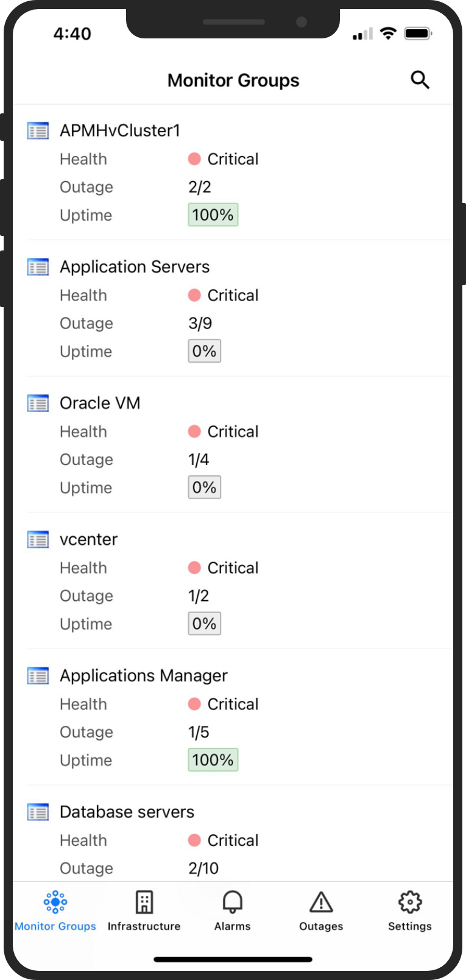The image size is (466, 980).
Task: Click the Applications Manager 100% uptime badge
Action: click(x=213, y=760)
